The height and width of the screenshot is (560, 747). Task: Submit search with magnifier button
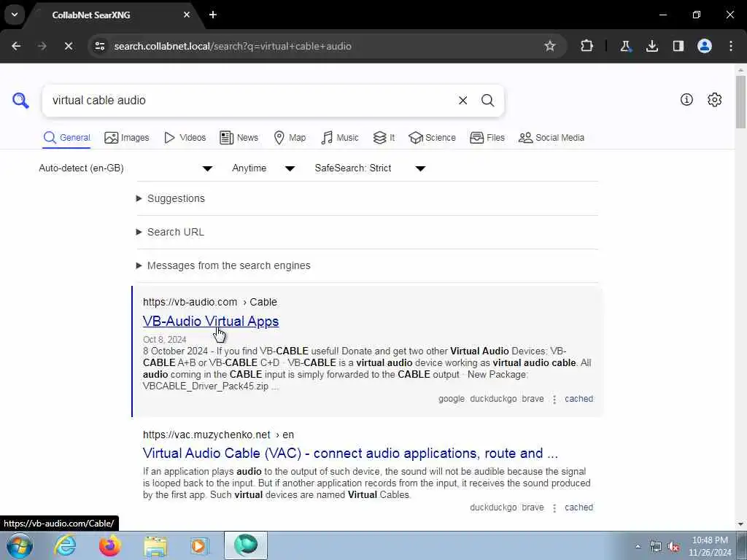click(x=487, y=101)
